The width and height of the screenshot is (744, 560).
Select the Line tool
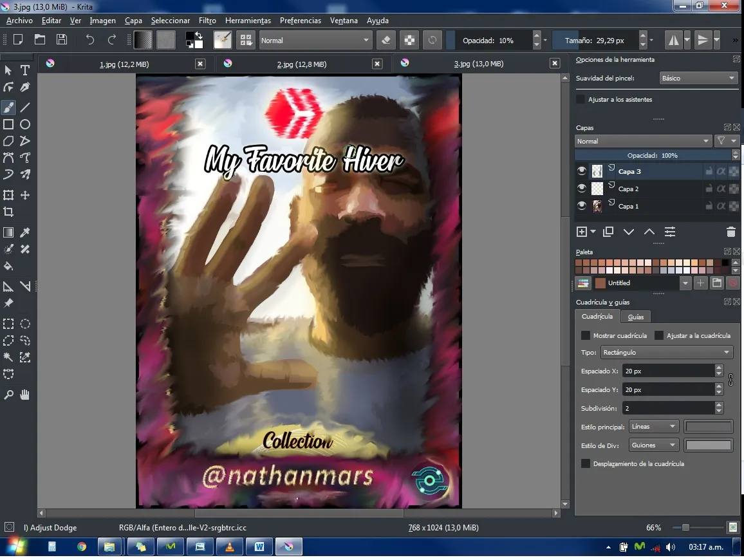tap(25, 107)
